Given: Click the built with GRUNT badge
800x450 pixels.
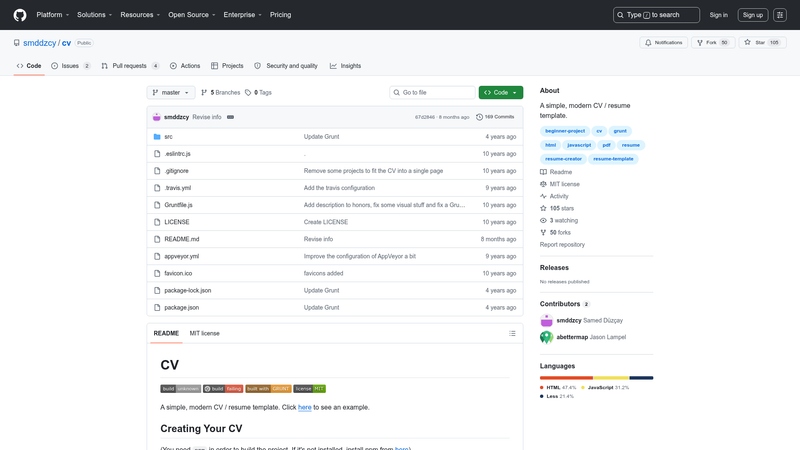Looking at the screenshot, I should pos(268,389).
